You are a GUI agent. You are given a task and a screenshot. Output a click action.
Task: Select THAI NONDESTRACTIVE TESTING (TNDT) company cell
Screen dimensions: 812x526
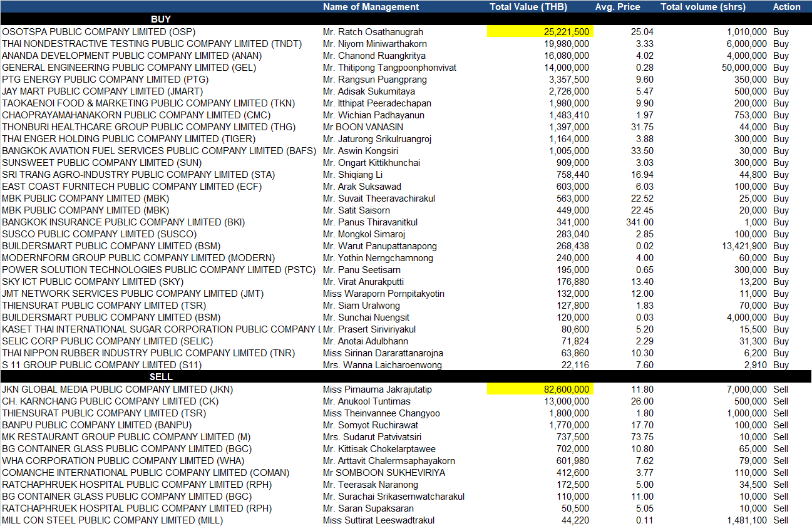[152, 44]
